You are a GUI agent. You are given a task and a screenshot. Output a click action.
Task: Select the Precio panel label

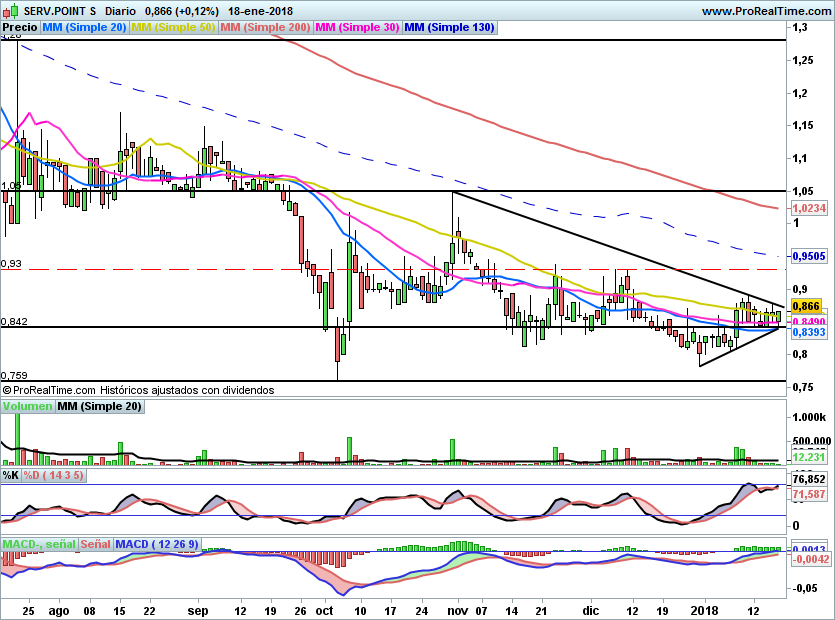(20, 28)
